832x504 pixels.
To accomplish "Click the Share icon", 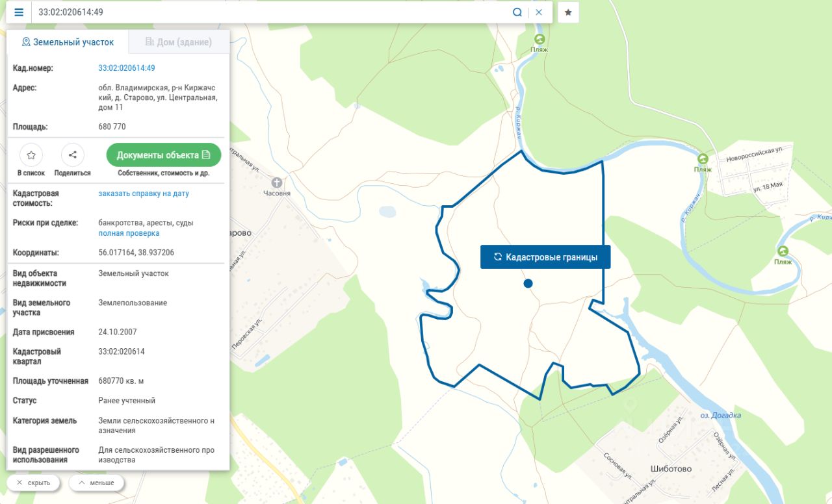I will (73, 155).
